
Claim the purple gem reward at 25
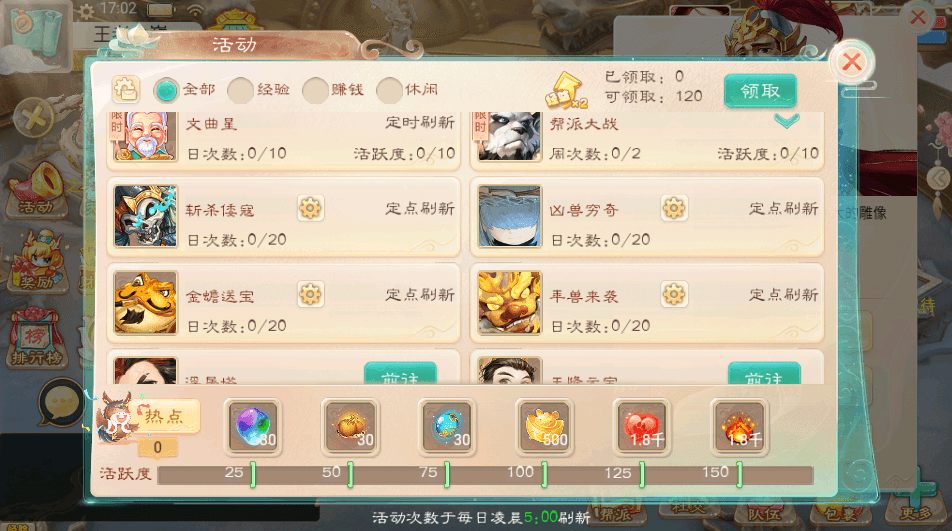253,427
